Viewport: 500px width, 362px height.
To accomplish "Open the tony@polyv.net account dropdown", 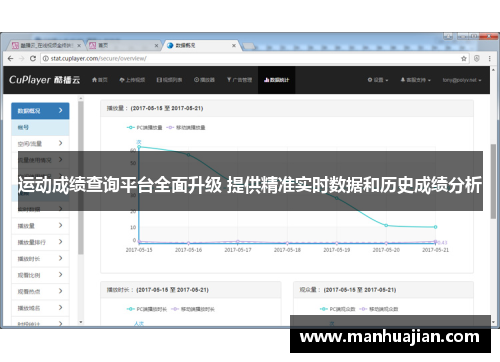I will point(462,80).
